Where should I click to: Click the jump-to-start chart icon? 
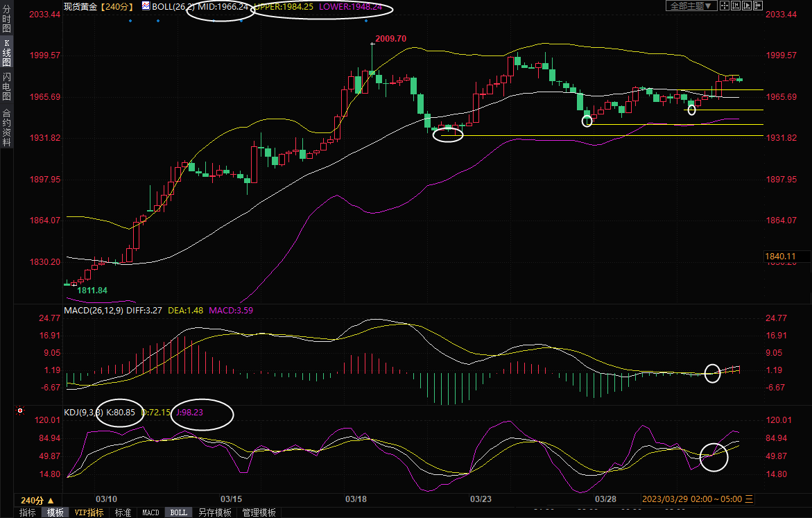pos(736,6)
